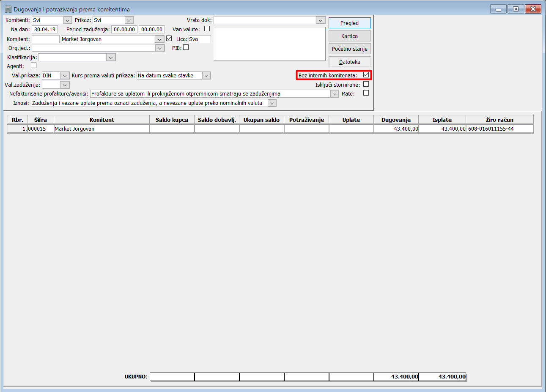Click the Žiro račun column header

(499, 120)
